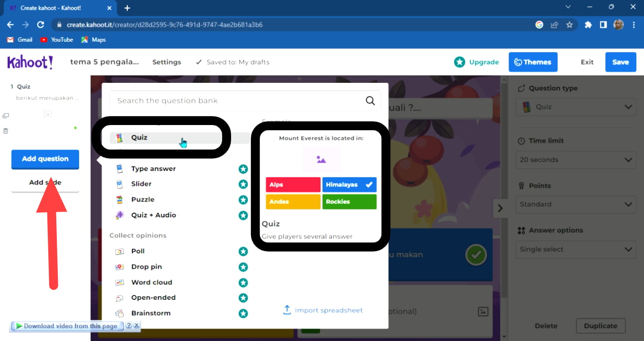Go back in the browser
The width and height of the screenshot is (644, 341).
coord(10,25)
